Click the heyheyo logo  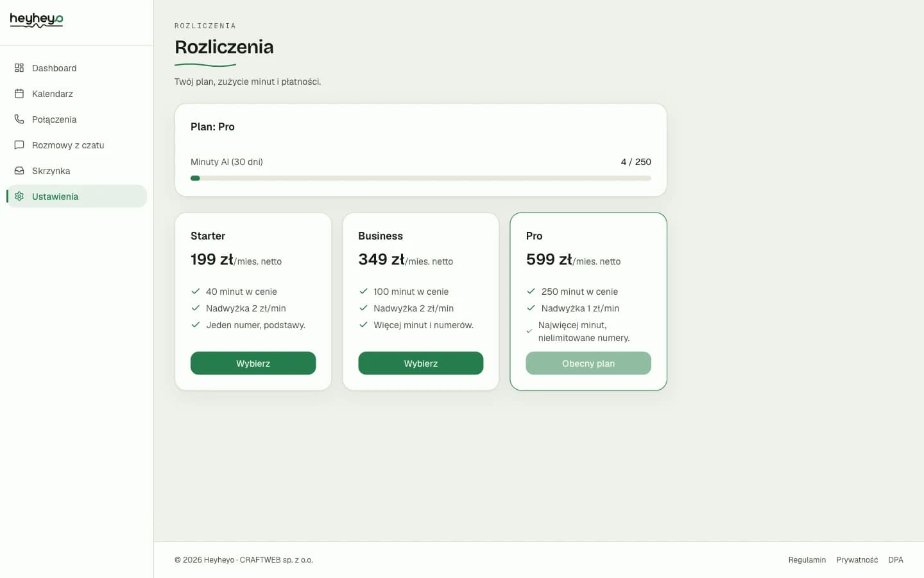(x=37, y=20)
